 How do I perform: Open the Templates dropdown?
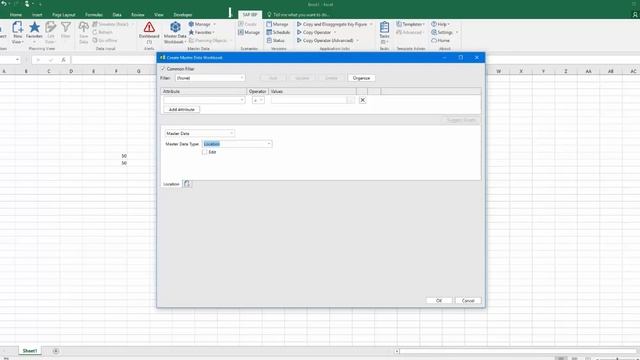point(410,24)
